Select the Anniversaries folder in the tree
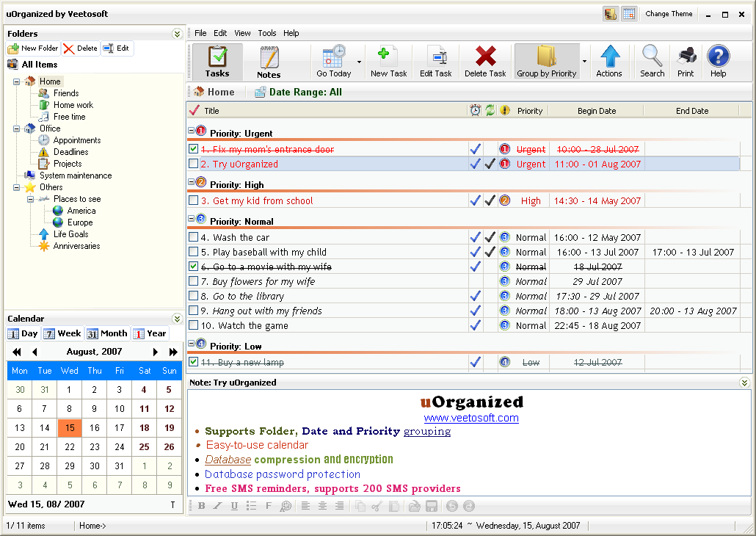Viewport: 756px width, 536px height. click(x=76, y=246)
